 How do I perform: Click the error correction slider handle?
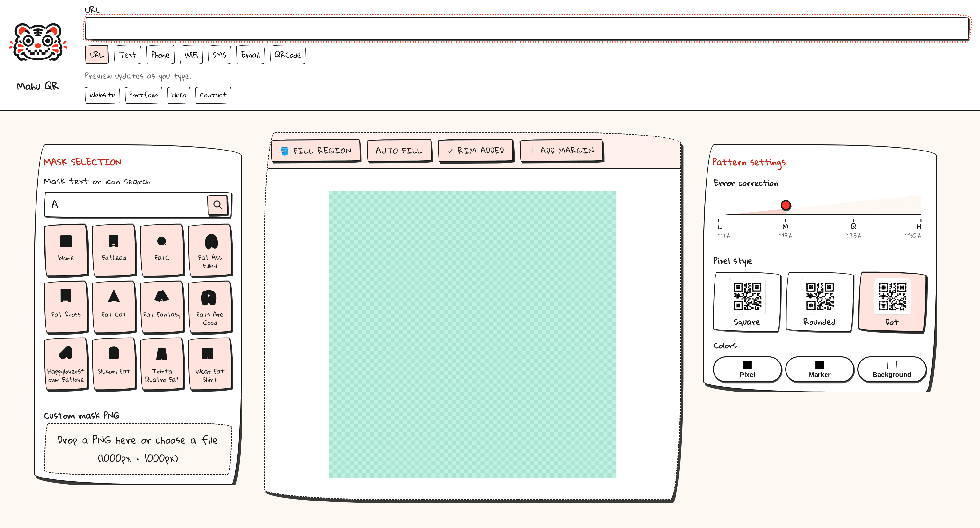tap(786, 205)
